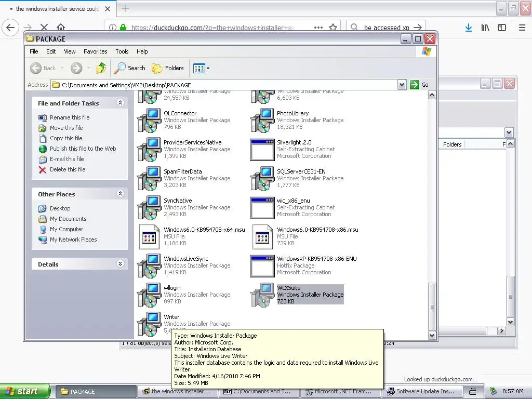Open the View menu

70,51
